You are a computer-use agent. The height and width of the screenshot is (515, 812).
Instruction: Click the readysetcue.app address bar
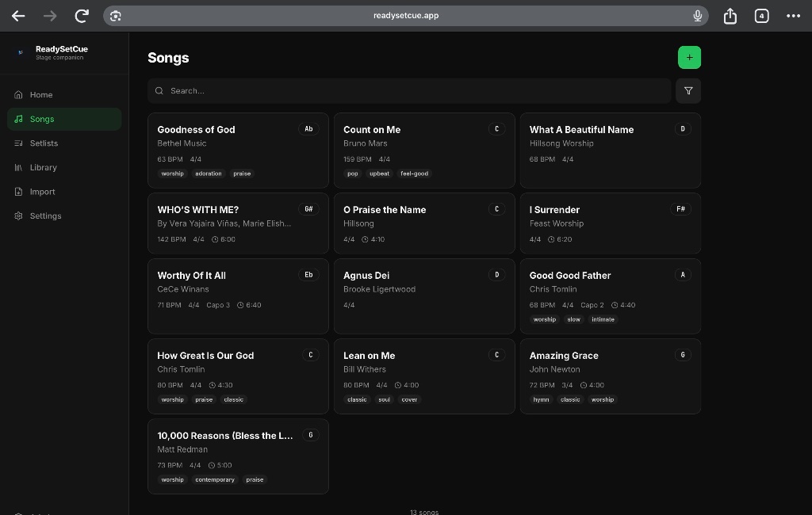coord(405,16)
